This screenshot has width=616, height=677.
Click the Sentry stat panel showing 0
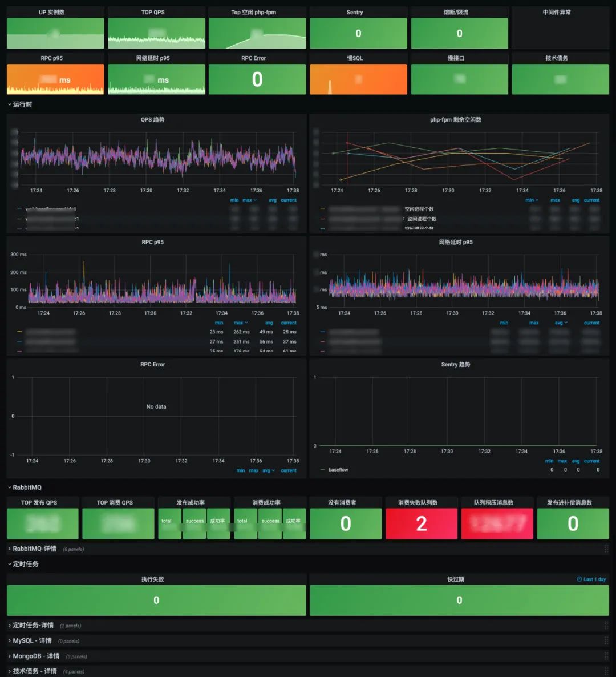point(358,33)
